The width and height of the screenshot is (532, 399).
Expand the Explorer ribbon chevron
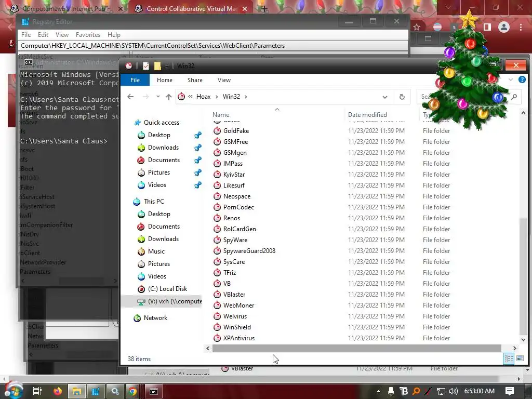[x=511, y=79]
